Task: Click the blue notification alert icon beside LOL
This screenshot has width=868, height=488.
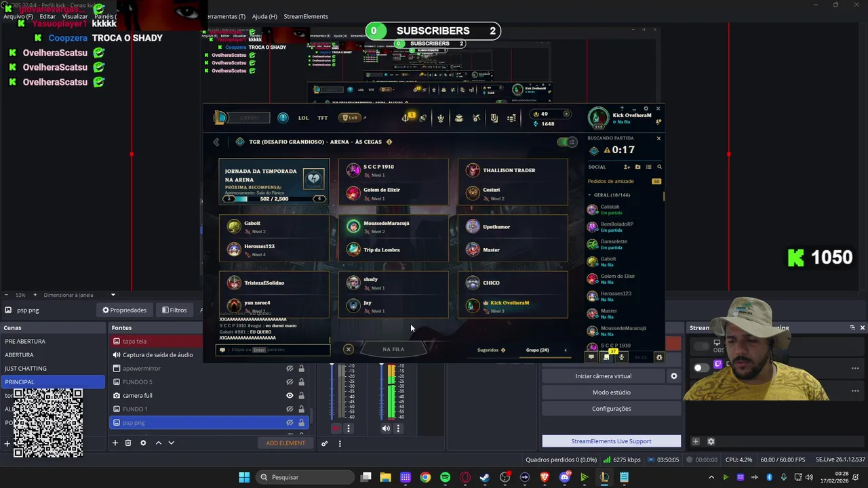Action: click(283, 118)
